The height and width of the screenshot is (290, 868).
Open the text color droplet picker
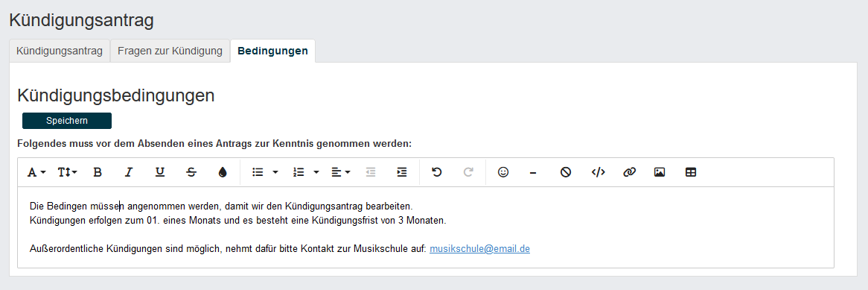223,172
